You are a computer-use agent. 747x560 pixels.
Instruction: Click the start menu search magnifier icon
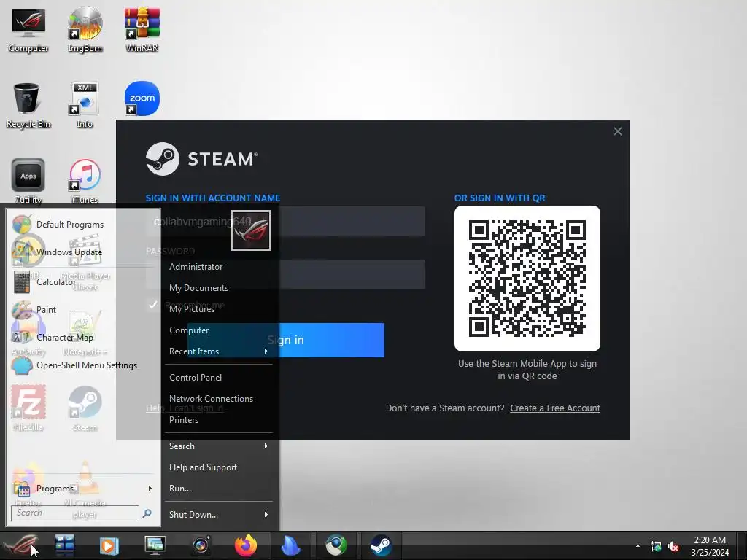coord(147,513)
